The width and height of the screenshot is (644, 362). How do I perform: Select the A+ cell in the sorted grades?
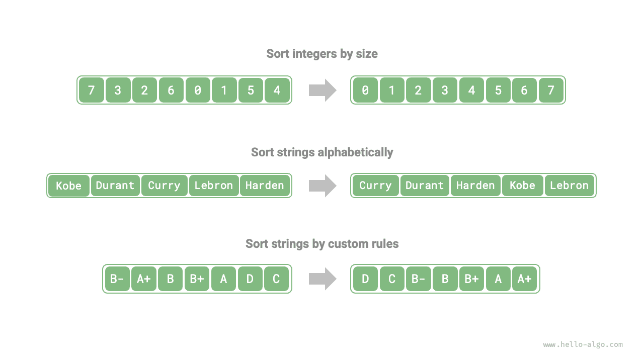(x=525, y=279)
